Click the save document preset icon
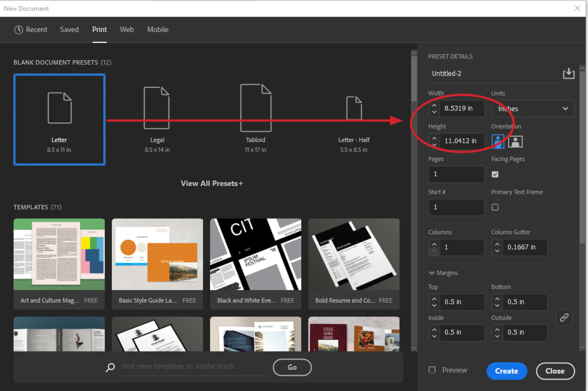588x391 pixels. coord(569,74)
